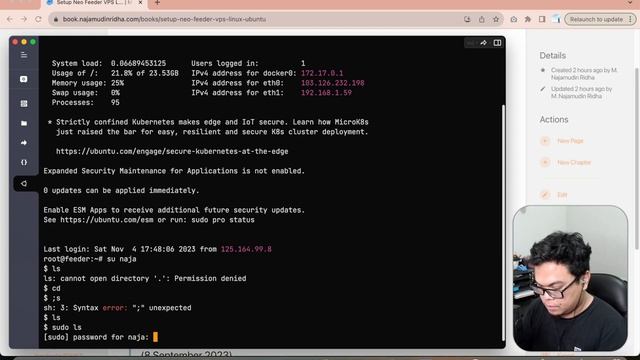Click 'root@feeder:~# su naja' line
The height and width of the screenshot is (360, 640).
pos(90,259)
